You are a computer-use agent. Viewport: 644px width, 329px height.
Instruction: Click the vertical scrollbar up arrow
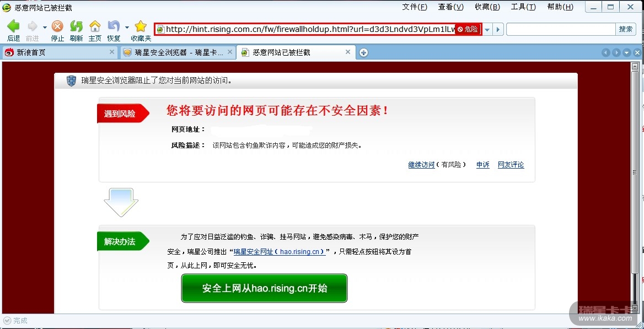click(x=635, y=66)
